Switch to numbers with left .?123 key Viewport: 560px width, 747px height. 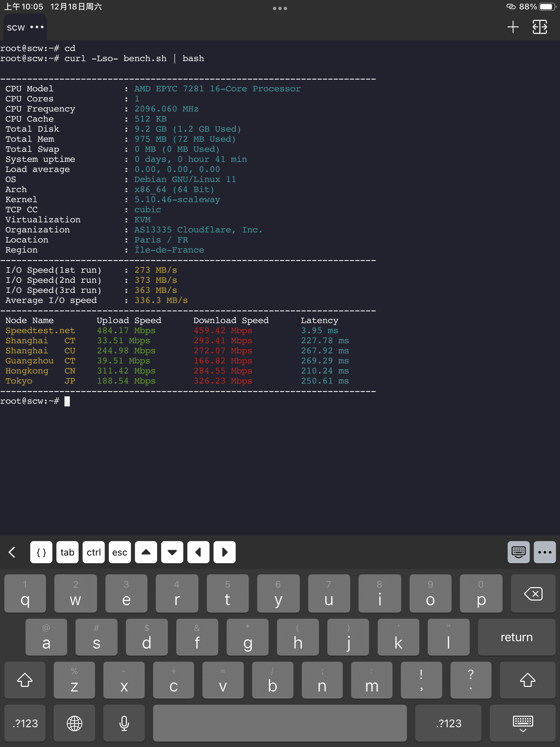click(x=25, y=723)
